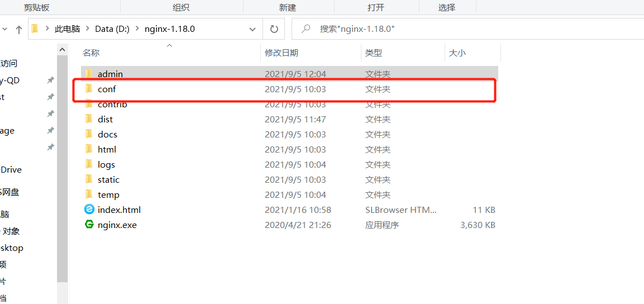Click the admin folder icon

click(x=89, y=74)
